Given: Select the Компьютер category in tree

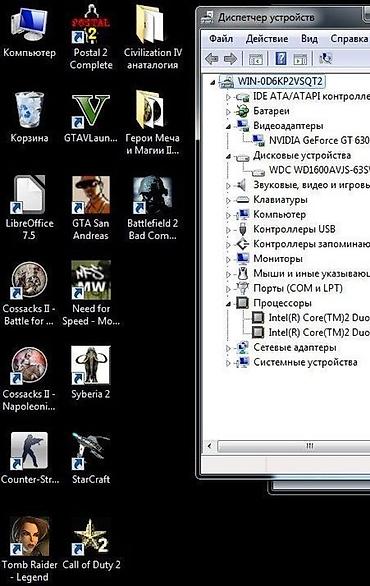Looking at the screenshot, I should (280, 215).
